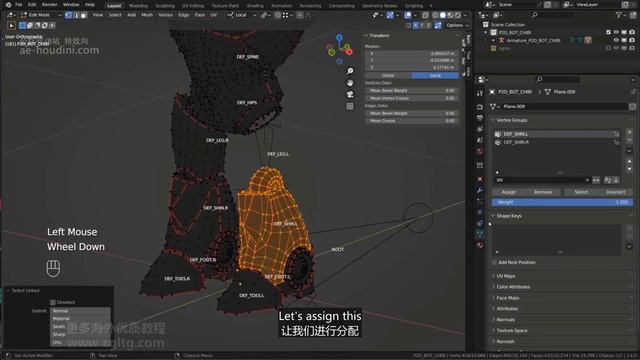Open the Scene properties tab icon
The height and width of the screenshot is (360, 640).
click(x=480, y=140)
